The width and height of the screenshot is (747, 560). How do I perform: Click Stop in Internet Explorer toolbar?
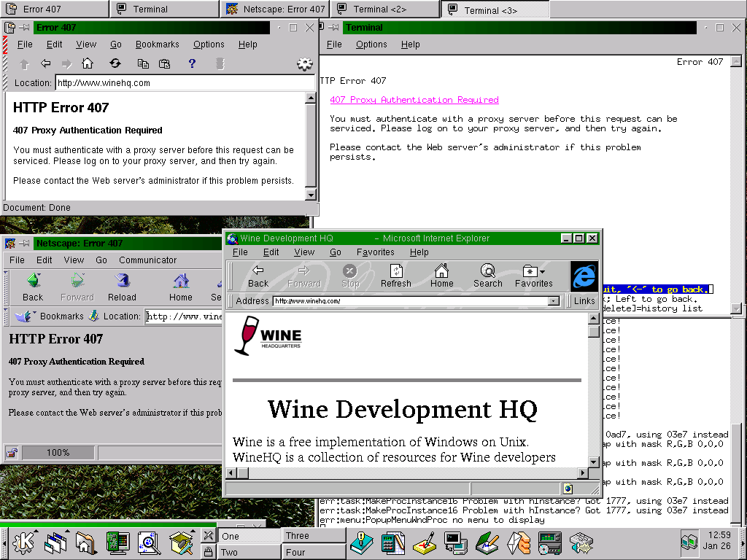[x=350, y=276]
